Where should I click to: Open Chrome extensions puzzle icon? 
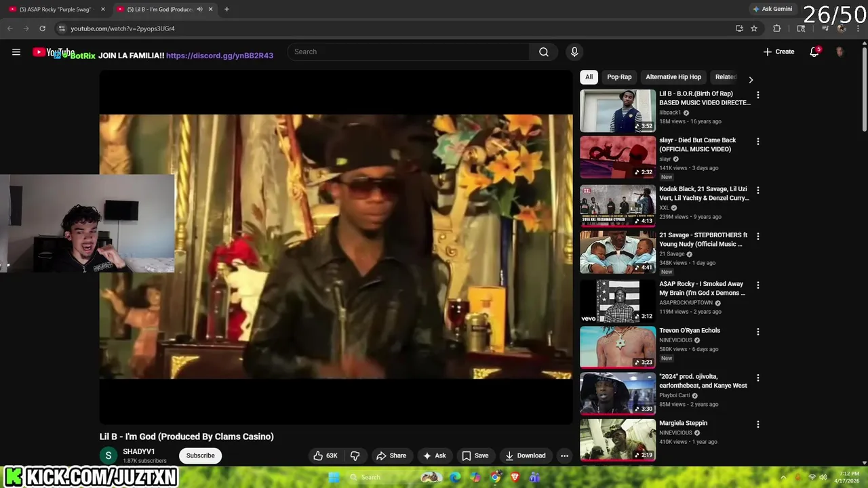point(777,28)
